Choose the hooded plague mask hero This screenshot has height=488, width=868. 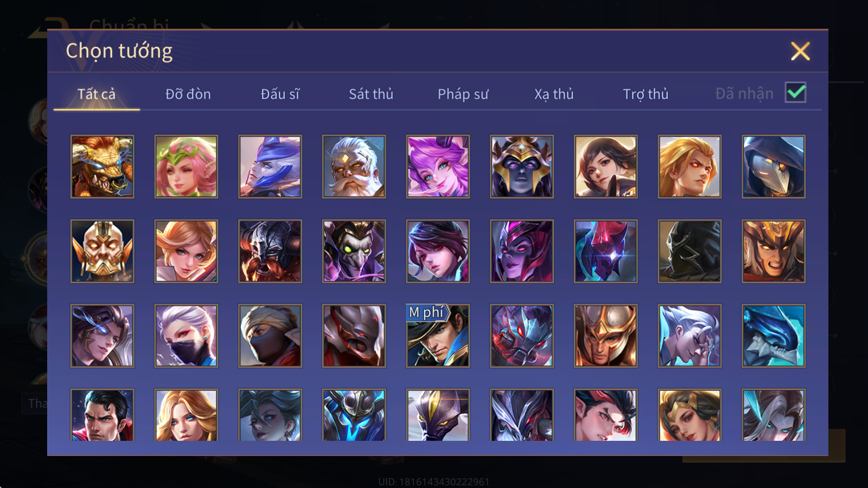pos(774,166)
